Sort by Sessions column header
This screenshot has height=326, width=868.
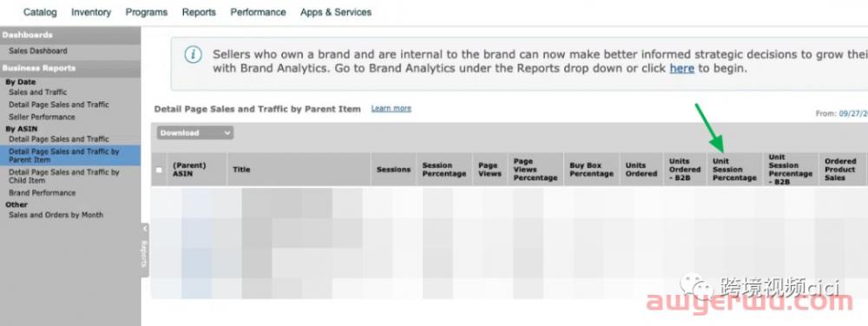(393, 170)
